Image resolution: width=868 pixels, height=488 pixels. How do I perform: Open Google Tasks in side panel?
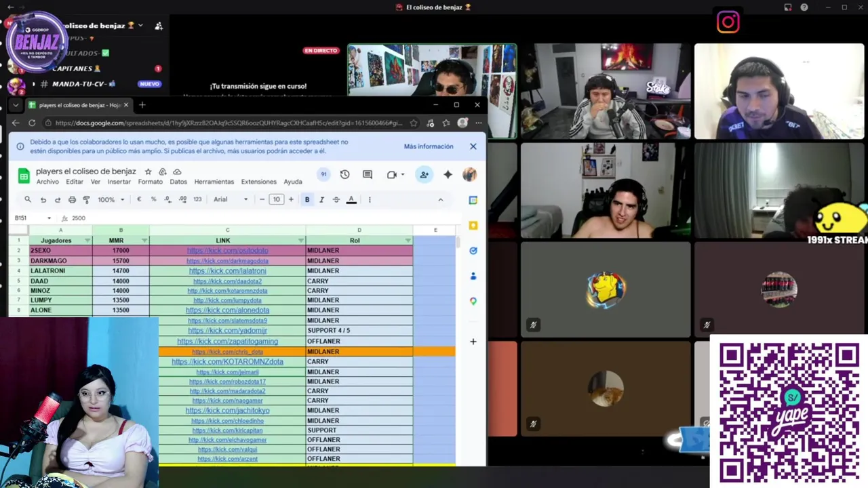(x=473, y=250)
